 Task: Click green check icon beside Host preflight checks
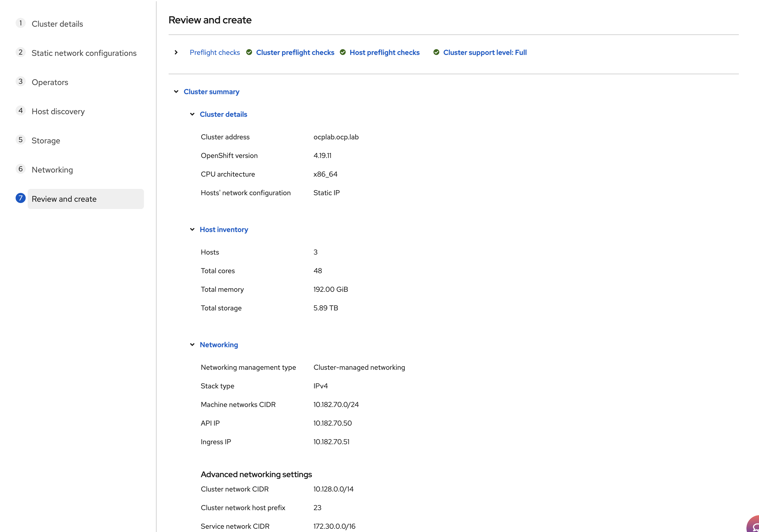343,52
